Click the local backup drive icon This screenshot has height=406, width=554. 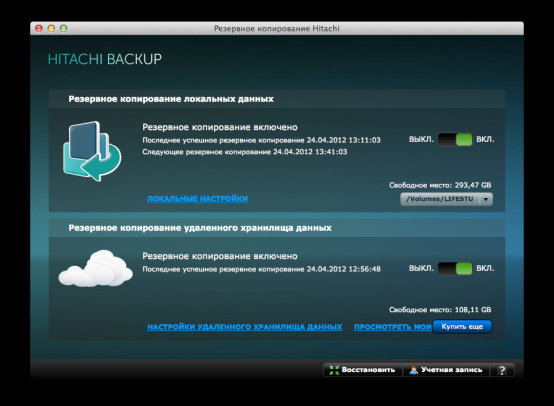tap(92, 151)
